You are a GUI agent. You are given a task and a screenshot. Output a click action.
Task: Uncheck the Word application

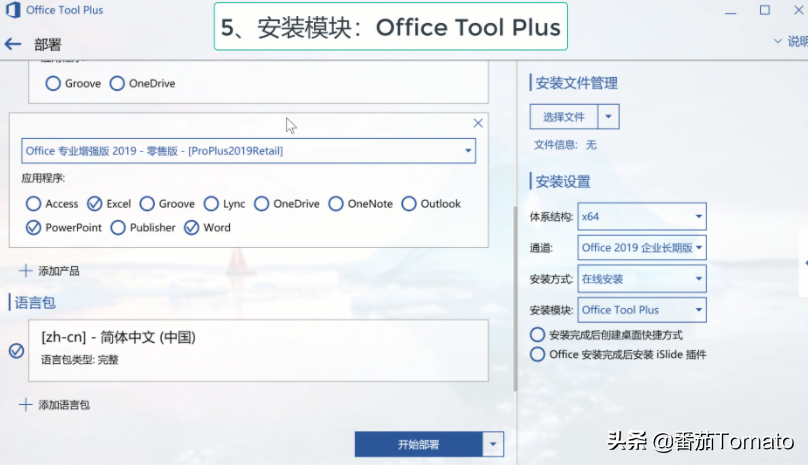(191, 227)
